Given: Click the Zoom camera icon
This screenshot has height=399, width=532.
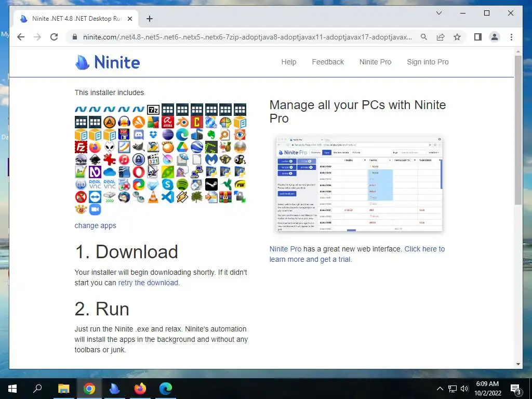Looking at the screenshot, I should (x=95, y=210).
